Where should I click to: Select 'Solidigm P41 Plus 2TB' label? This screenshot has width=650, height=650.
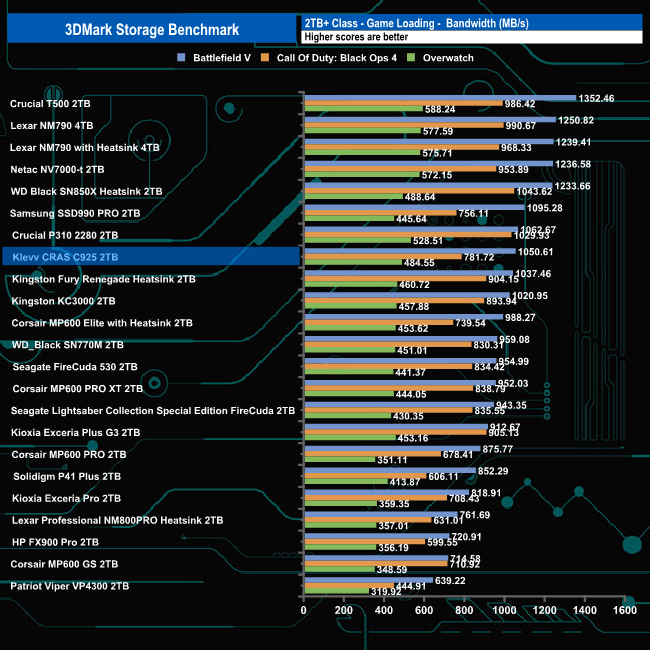[67, 477]
